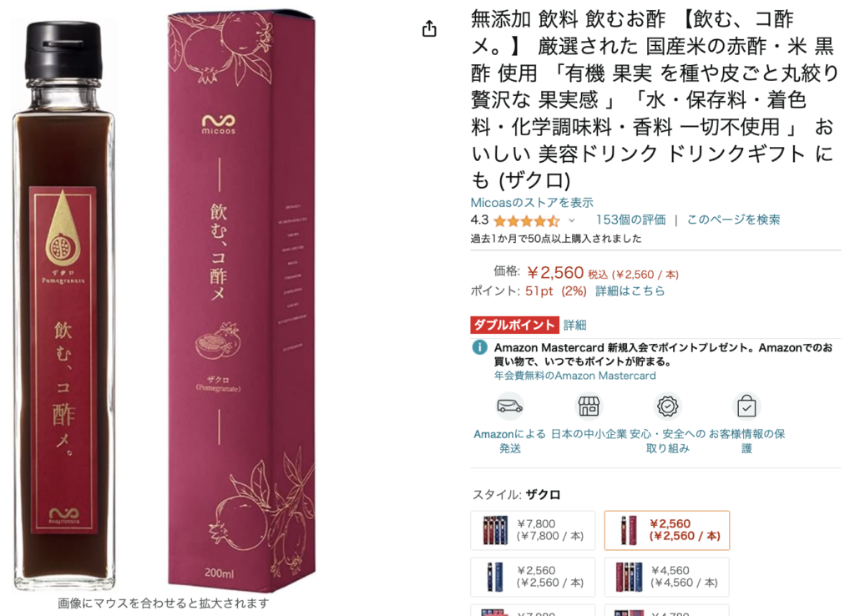Screen dimensions: 855x616
Task: Select the ¥2,560 blue bottle style option
Action: click(x=533, y=577)
